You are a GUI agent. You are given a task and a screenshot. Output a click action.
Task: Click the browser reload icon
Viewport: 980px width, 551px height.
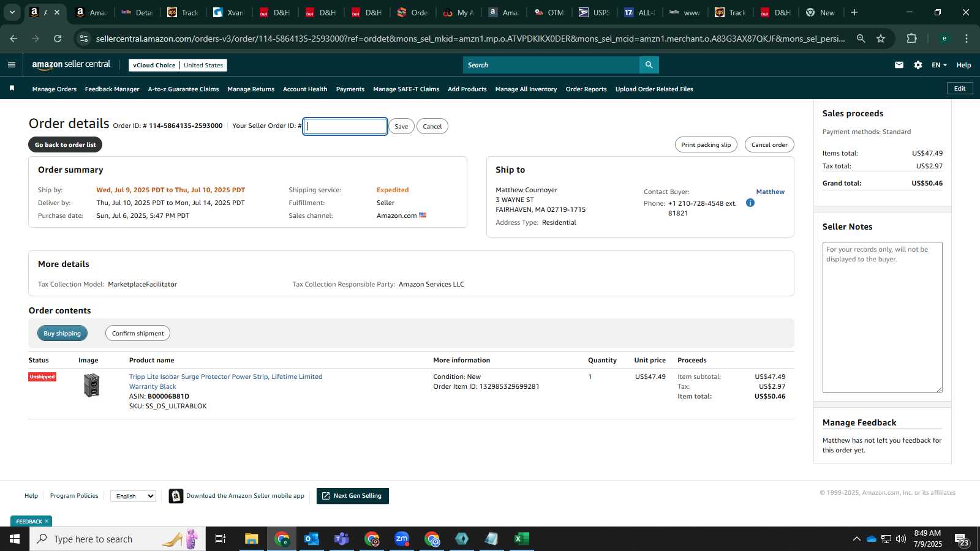point(58,39)
